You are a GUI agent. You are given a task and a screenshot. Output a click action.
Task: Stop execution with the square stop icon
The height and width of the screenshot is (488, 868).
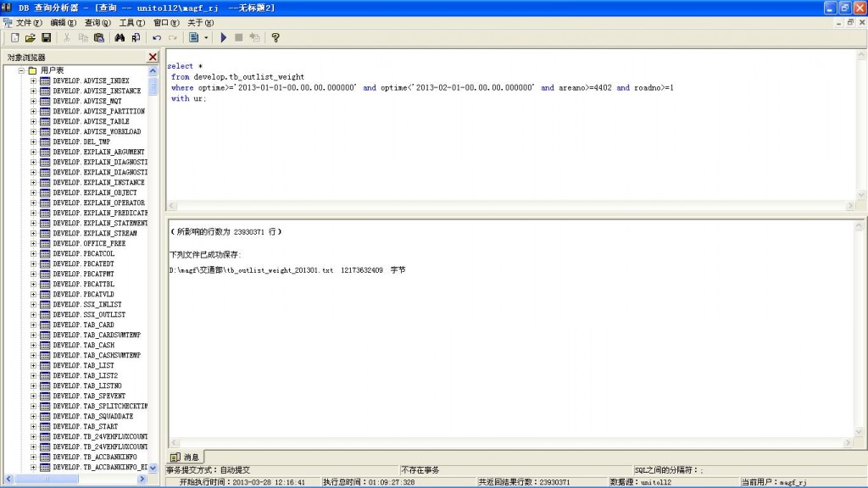pos(238,37)
